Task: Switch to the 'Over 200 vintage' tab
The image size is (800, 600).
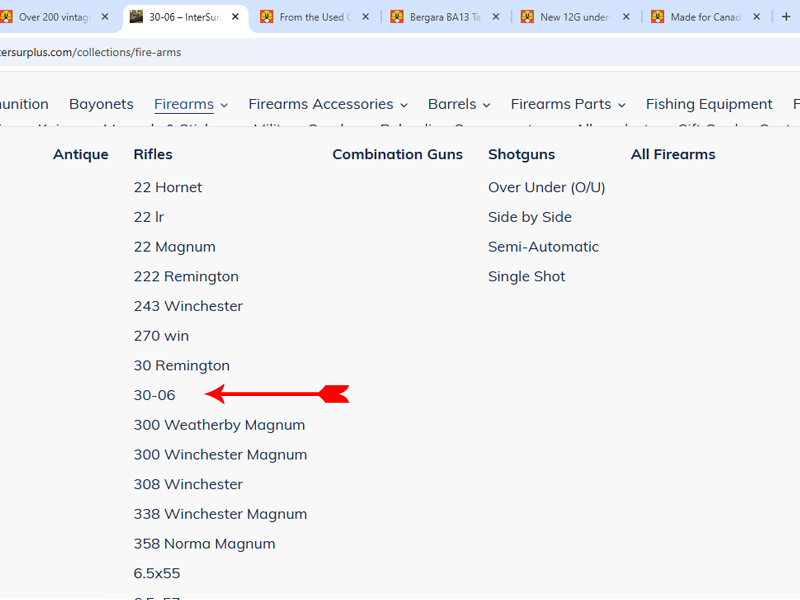Action: [x=54, y=17]
